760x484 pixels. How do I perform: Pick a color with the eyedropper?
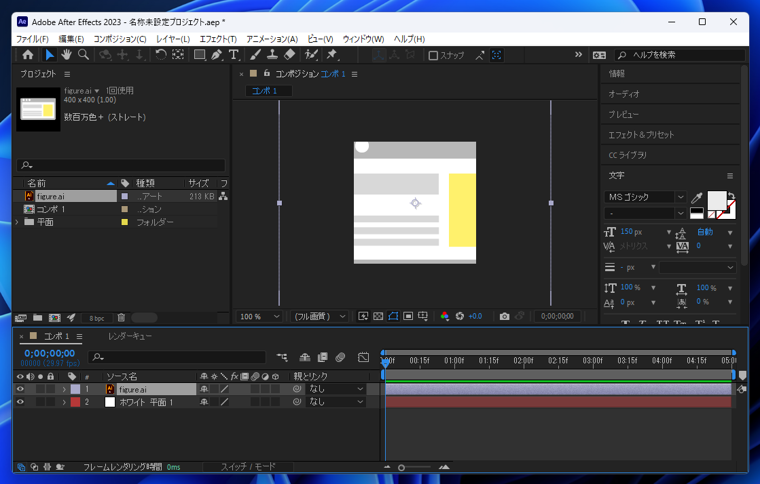pyautogui.click(x=697, y=197)
